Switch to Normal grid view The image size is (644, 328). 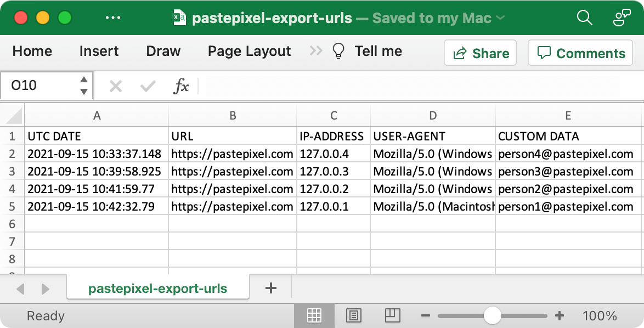pos(314,315)
